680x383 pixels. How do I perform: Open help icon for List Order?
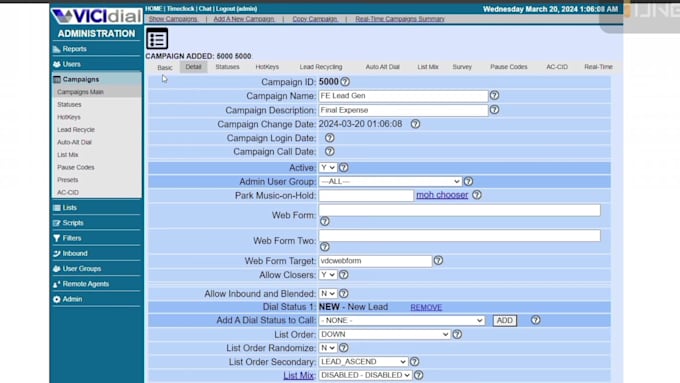point(457,334)
